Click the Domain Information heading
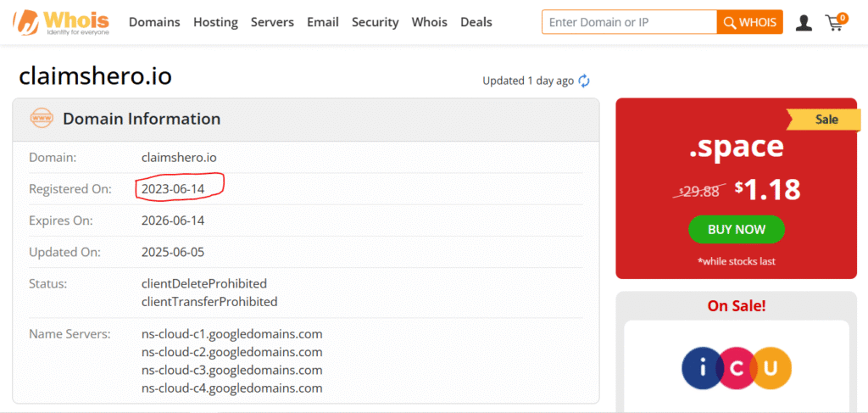Screen dimensions: 868x413 (x=142, y=119)
